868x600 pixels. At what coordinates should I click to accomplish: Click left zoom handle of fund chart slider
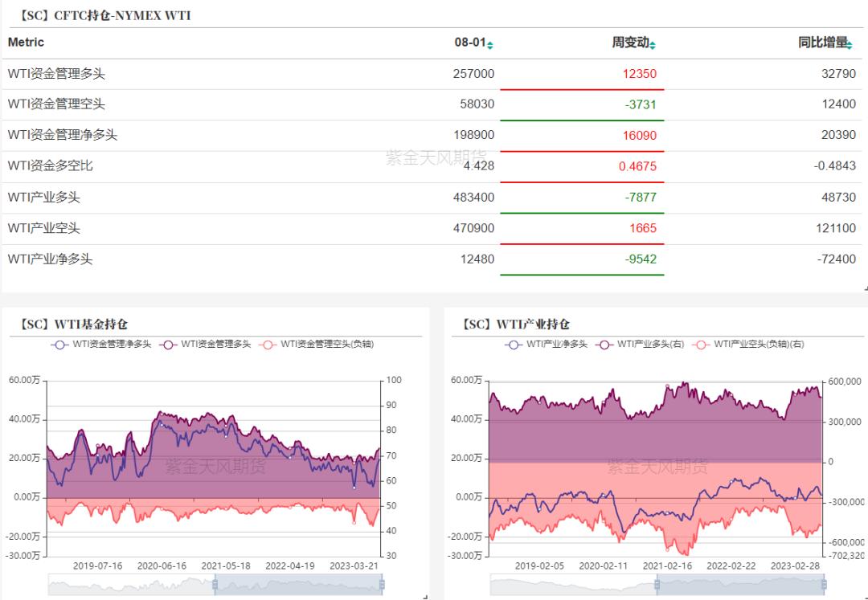click(215, 585)
